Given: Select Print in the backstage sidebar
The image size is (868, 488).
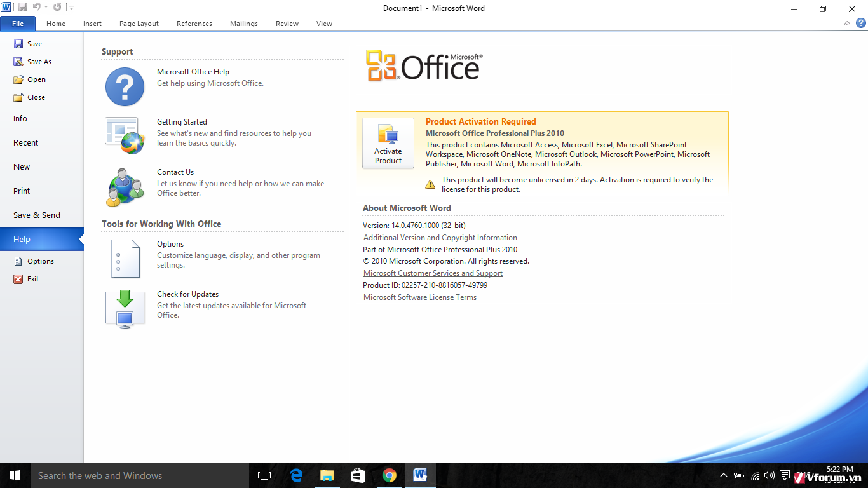Looking at the screenshot, I should point(22,191).
